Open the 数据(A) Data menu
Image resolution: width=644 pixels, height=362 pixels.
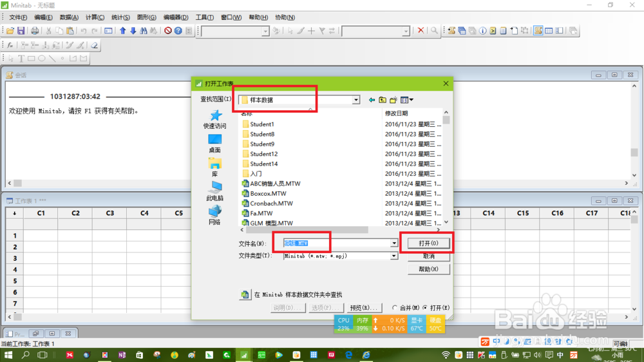(x=69, y=17)
